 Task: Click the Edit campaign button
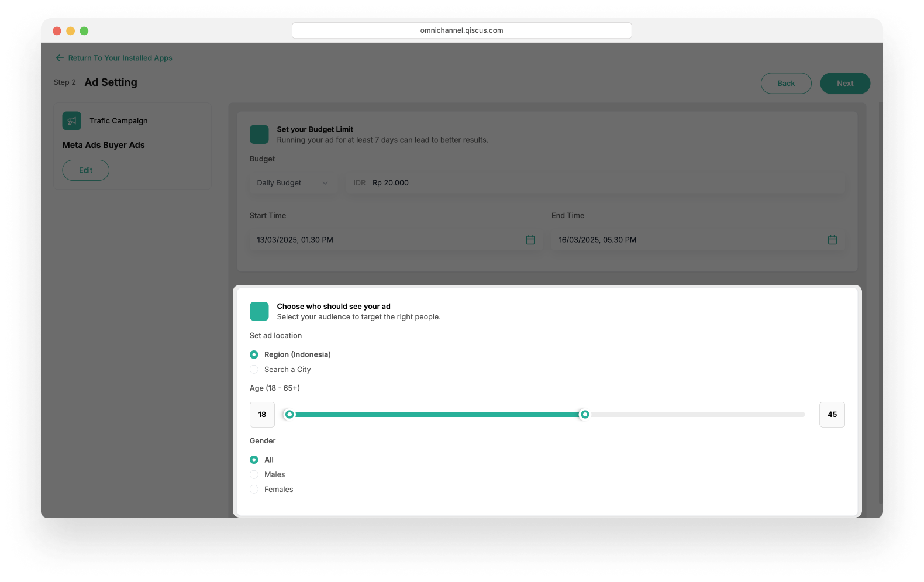point(86,170)
